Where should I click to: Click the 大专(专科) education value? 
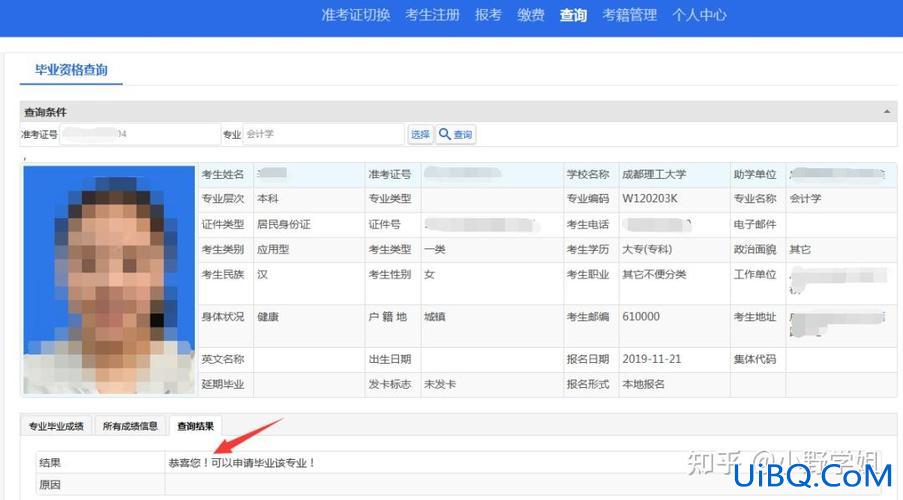click(x=647, y=249)
